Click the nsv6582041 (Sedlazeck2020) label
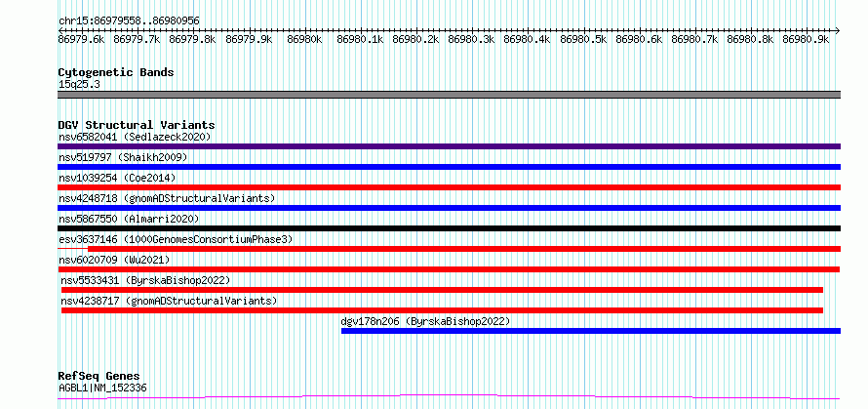 [135, 137]
